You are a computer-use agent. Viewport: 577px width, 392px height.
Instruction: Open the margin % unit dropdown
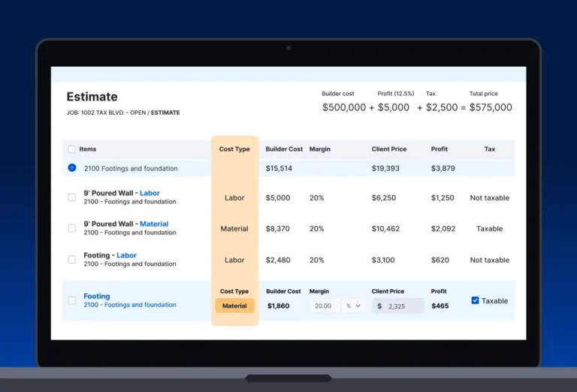[353, 306]
